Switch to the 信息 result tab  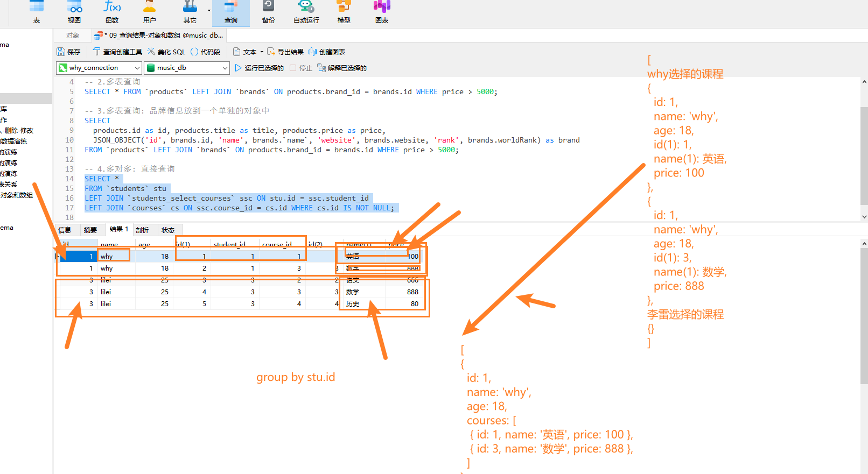(65, 230)
